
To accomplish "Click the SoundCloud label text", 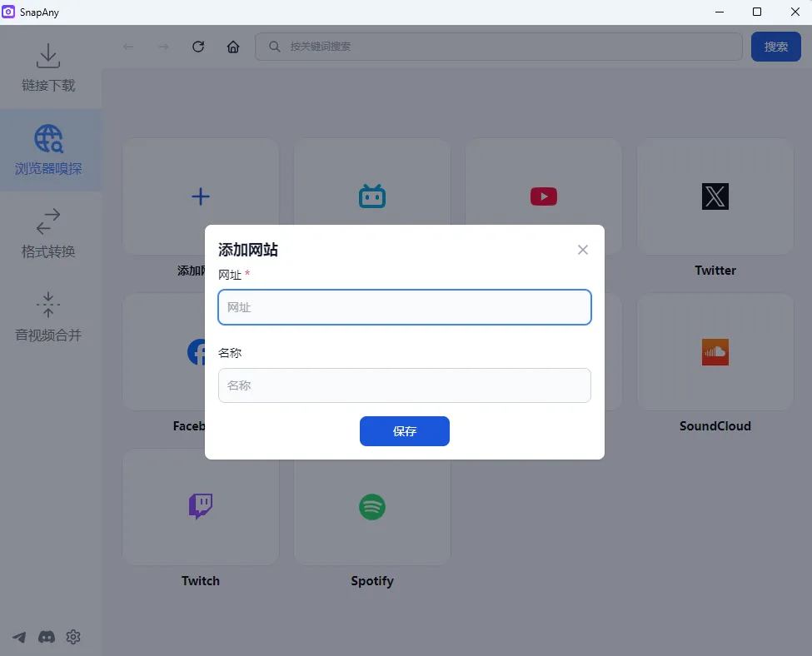I will pyautogui.click(x=715, y=426).
